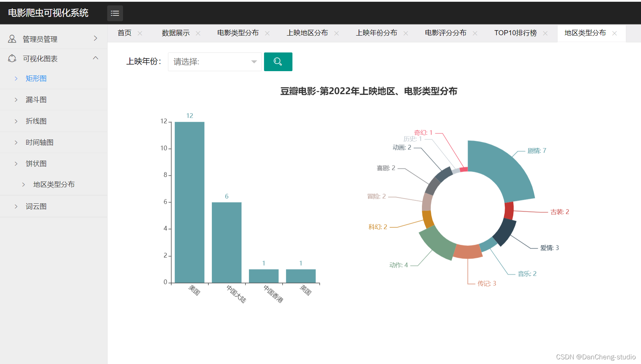Switch to the TOP10排行榜 tab
This screenshot has height=364, width=641.
click(x=515, y=33)
